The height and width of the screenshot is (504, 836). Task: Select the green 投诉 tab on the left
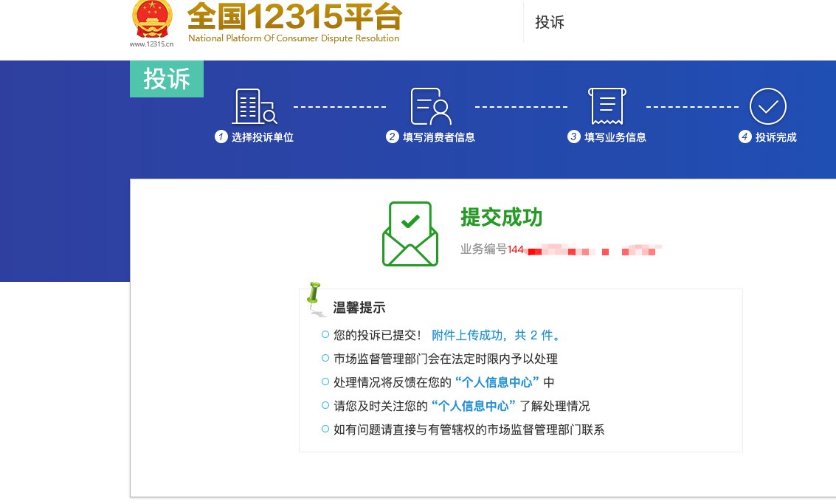[x=166, y=79]
